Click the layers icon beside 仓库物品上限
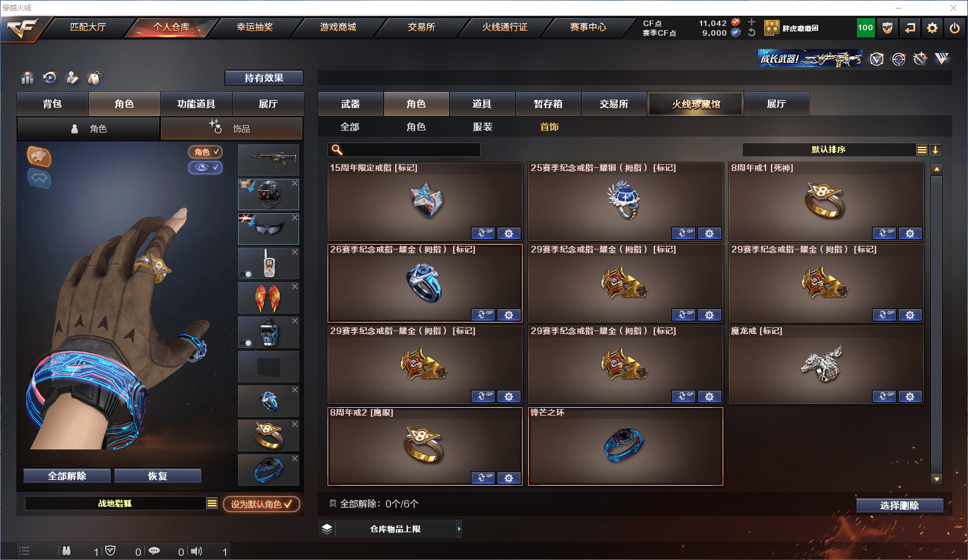The height and width of the screenshot is (560, 968). point(327,529)
